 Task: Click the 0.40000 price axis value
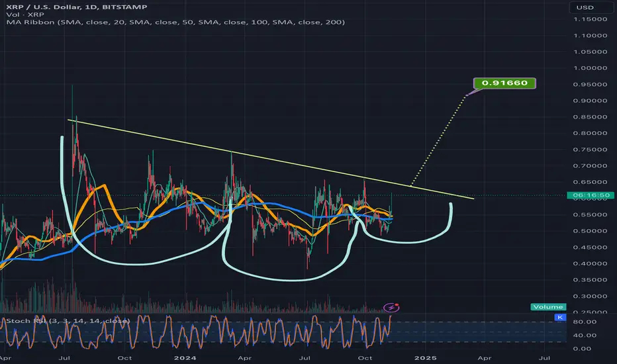click(x=591, y=263)
